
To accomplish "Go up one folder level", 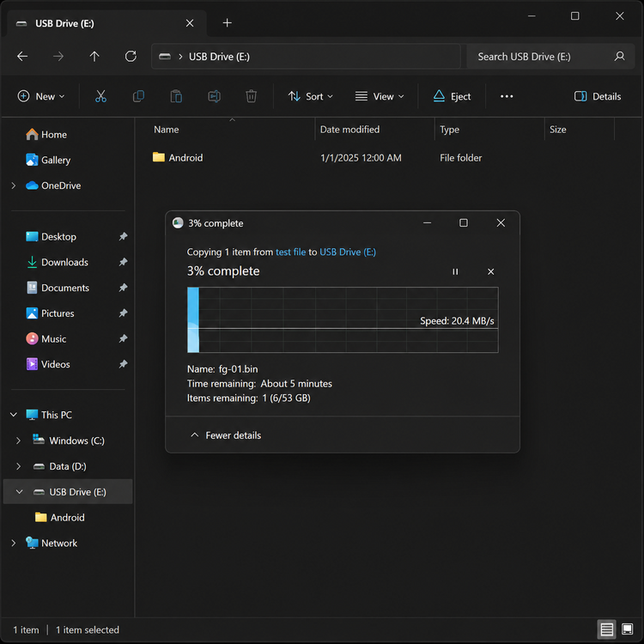I will [94, 57].
